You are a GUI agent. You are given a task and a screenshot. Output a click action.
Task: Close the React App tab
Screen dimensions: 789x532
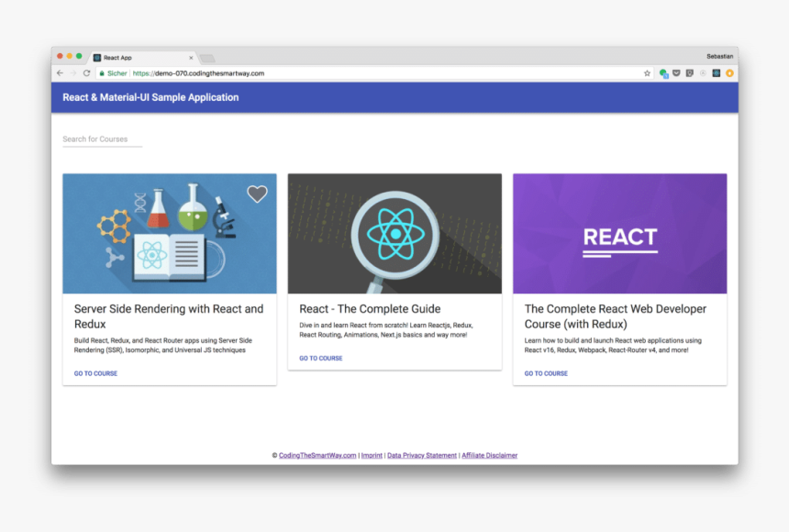[x=191, y=58]
